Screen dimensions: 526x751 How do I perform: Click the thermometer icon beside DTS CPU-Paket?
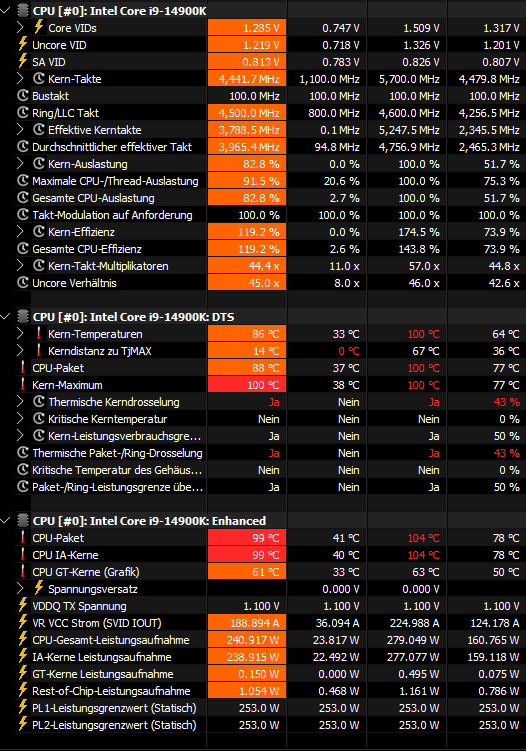click(x=23, y=367)
